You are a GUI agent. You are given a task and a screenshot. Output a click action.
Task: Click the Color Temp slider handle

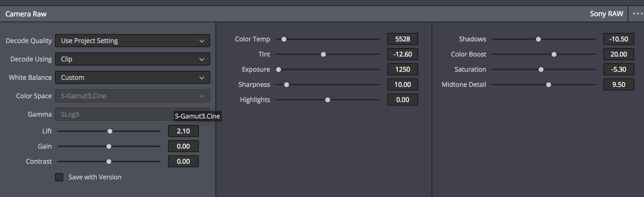pos(284,39)
